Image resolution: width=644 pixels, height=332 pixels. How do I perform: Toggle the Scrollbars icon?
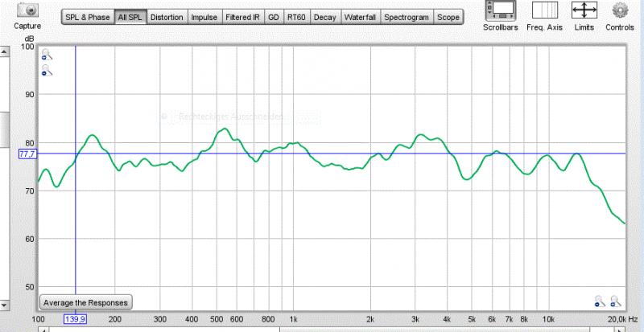pyautogui.click(x=500, y=11)
